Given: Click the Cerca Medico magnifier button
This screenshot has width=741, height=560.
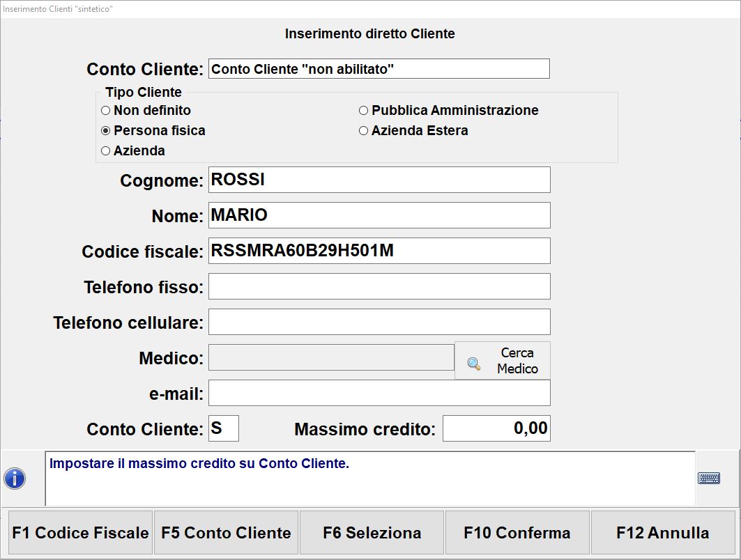Looking at the screenshot, I should tap(502, 361).
